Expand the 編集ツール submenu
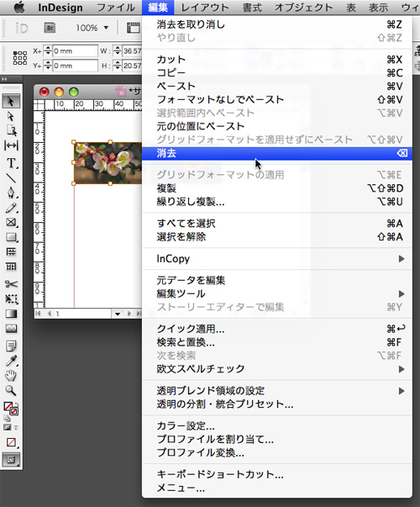The image size is (420, 507). pos(277,293)
